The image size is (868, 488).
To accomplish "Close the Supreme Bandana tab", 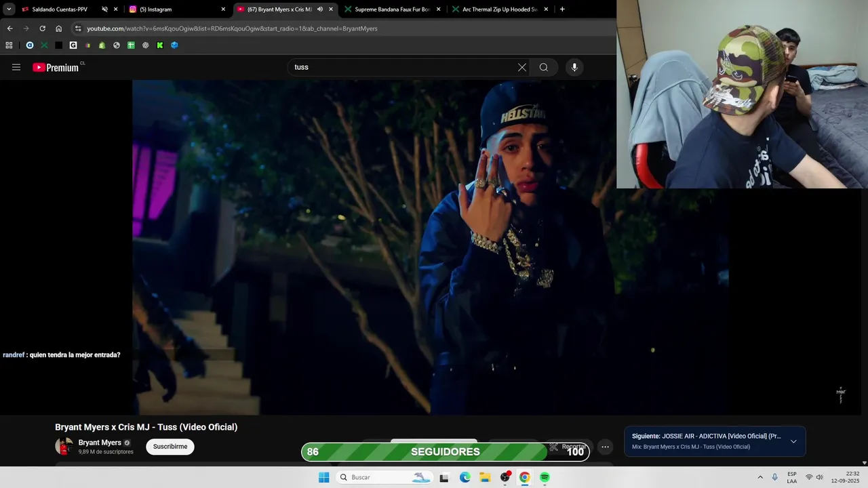I will pyautogui.click(x=438, y=9).
